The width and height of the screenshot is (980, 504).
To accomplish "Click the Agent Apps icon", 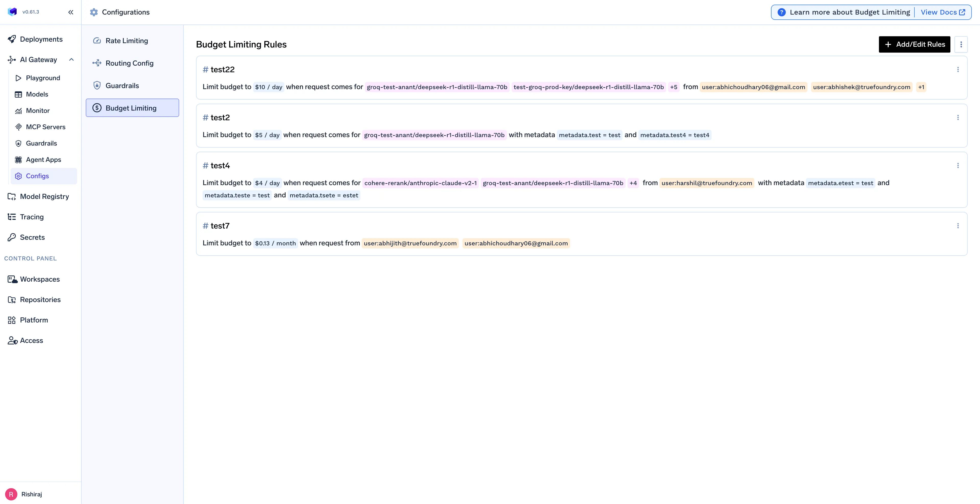I will click(x=18, y=160).
